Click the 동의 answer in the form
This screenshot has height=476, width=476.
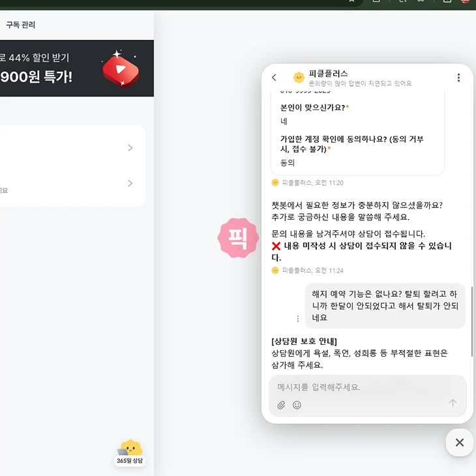click(287, 163)
